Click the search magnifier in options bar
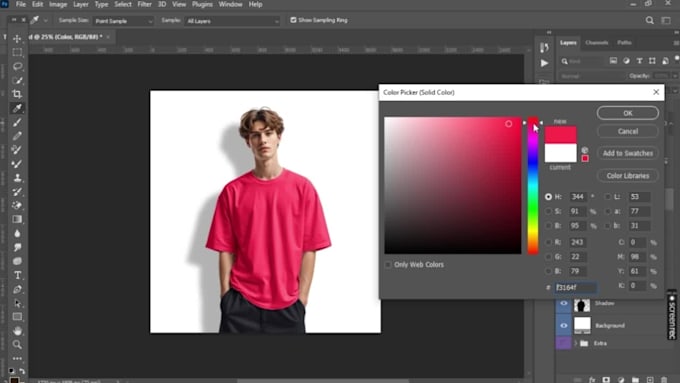680x383 pixels. point(649,20)
